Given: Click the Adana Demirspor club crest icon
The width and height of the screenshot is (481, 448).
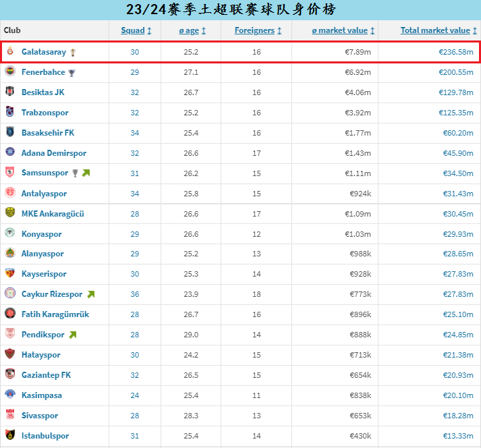Looking at the screenshot, I should click(x=10, y=152).
